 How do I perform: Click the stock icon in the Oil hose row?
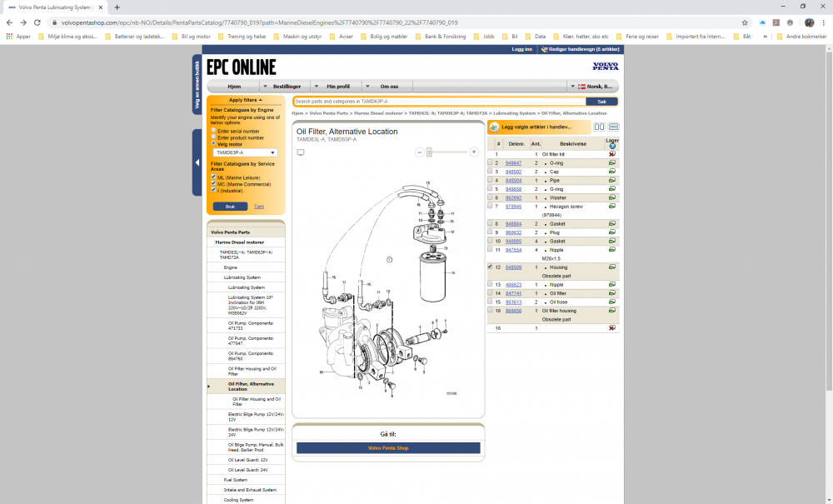pos(612,302)
